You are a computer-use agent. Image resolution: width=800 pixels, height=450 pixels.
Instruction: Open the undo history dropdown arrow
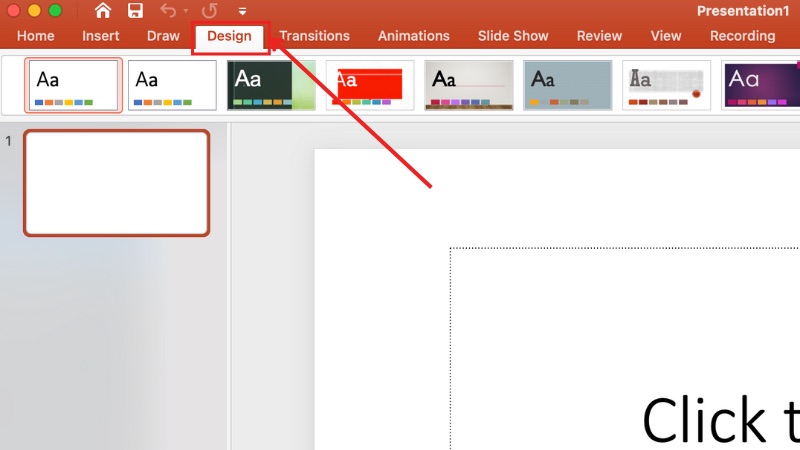pos(186,11)
